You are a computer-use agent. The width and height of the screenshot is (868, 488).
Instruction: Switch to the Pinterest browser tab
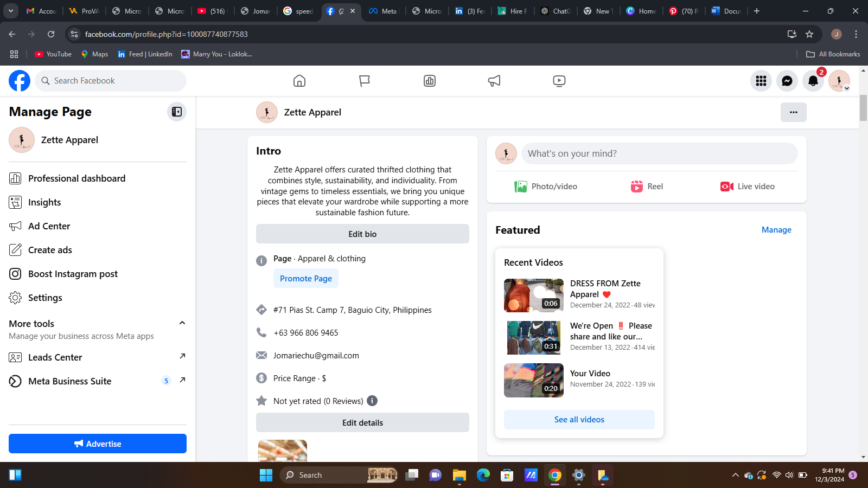(x=685, y=11)
